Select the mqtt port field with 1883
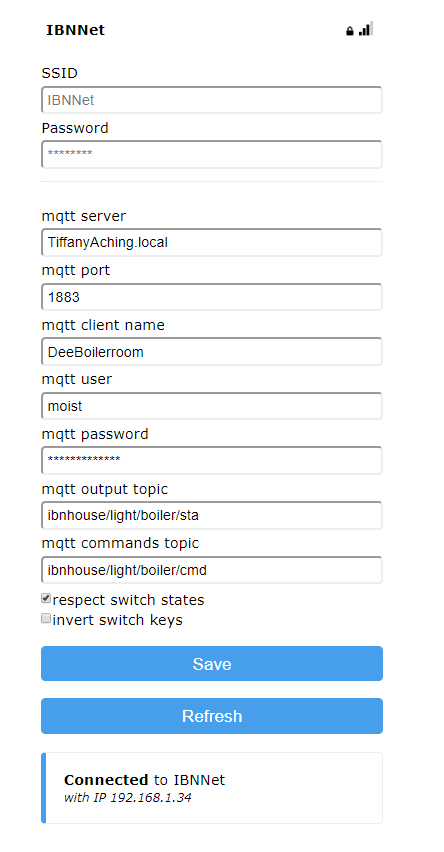The width and height of the screenshot is (444, 852). [x=212, y=297]
